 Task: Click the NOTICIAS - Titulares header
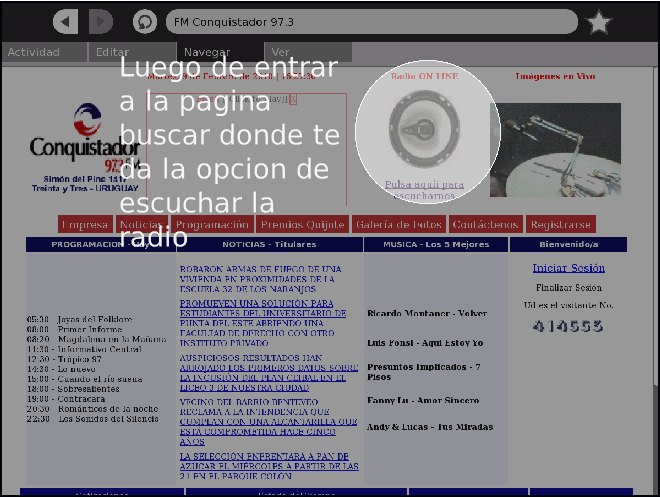click(x=269, y=245)
